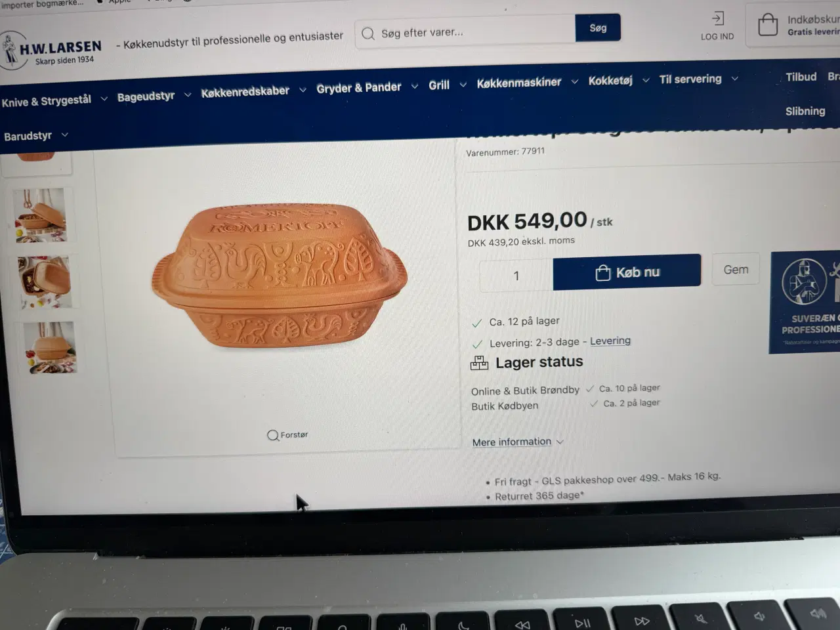
Task: Expand the Knive & Strygestål menu
Action: (x=54, y=101)
